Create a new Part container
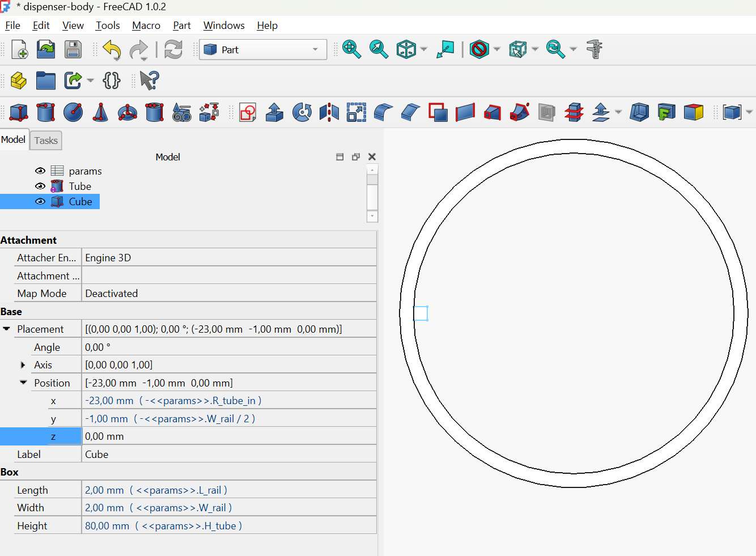The image size is (756, 556). coord(19,80)
